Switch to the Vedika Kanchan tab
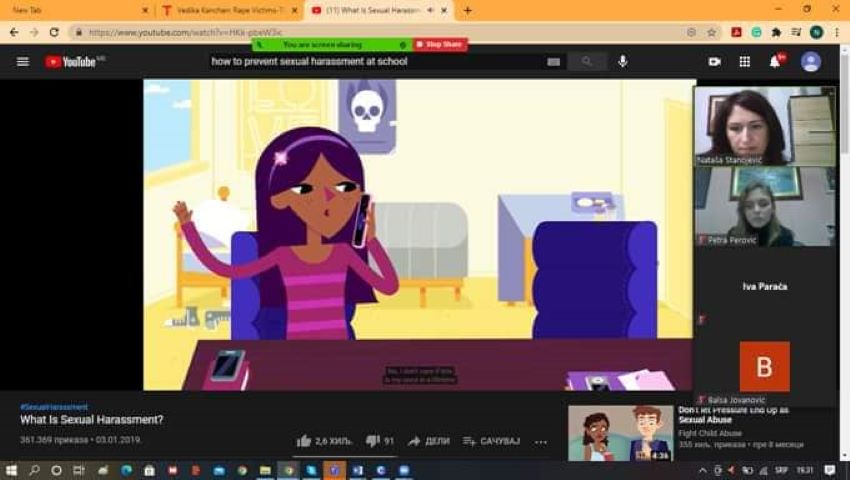Viewport: 850px width, 480px height. click(x=220, y=10)
